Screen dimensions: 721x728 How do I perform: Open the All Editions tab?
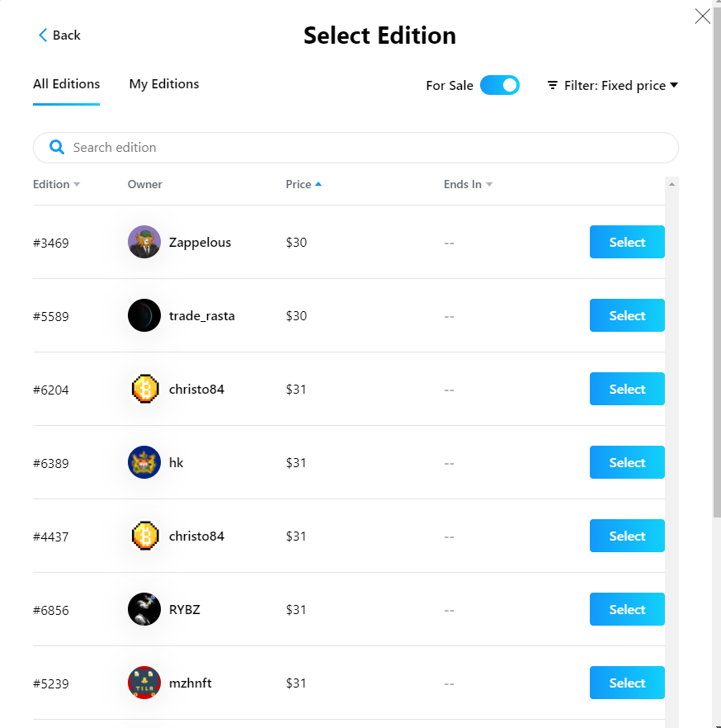pyautogui.click(x=66, y=84)
